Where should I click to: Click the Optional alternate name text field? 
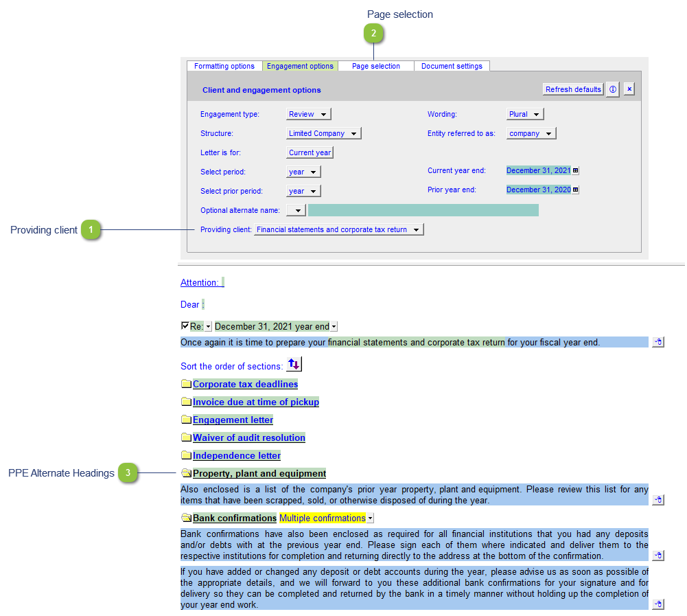(423, 210)
